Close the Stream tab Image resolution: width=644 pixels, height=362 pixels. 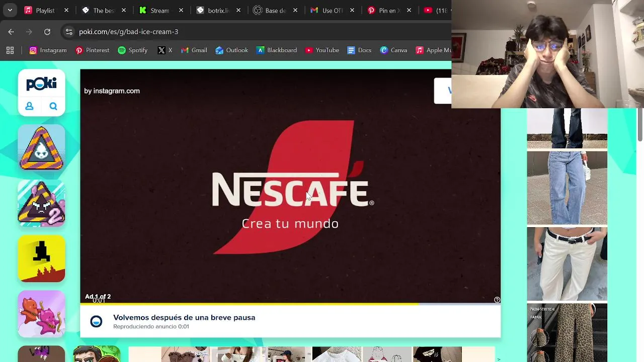tap(181, 10)
